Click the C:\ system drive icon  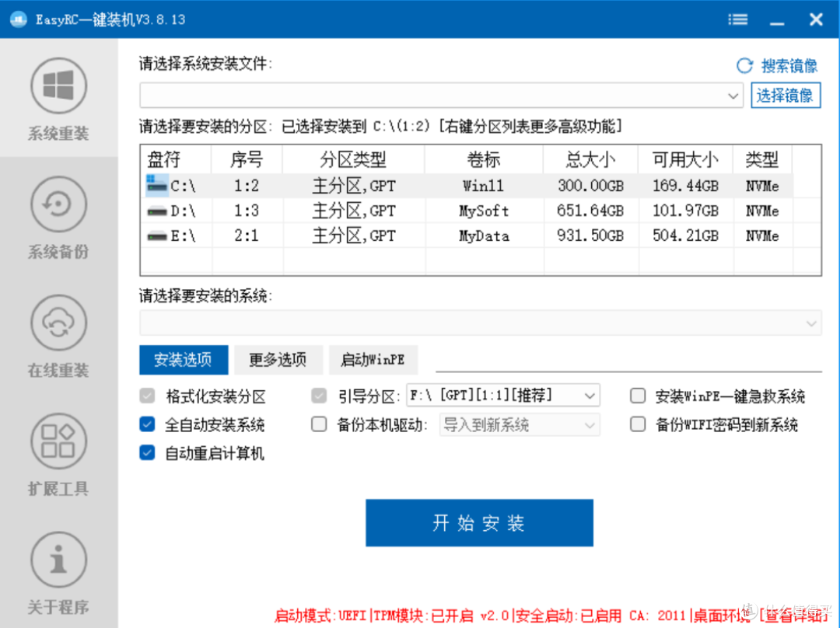[157, 185]
